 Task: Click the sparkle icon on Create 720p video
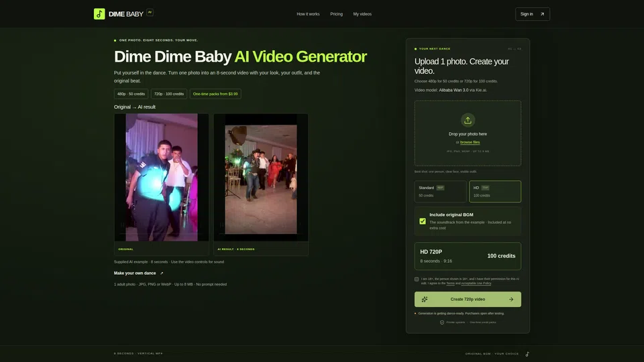coord(424,299)
